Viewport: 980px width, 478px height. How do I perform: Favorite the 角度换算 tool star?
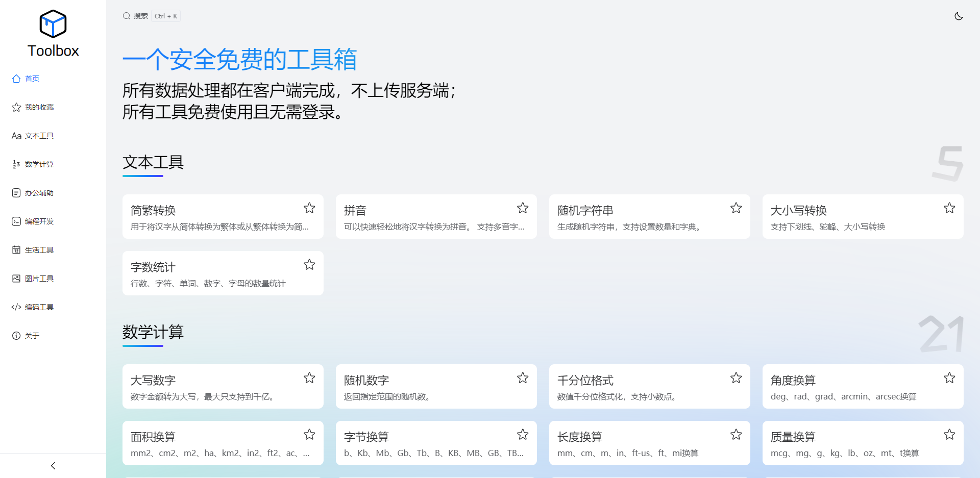[949, 378]
